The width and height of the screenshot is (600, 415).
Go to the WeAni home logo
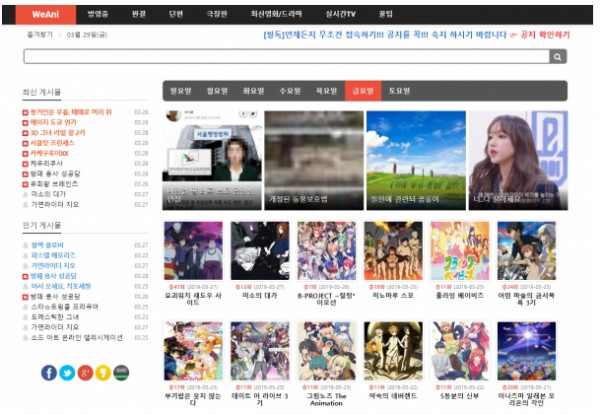pos(46,15)
